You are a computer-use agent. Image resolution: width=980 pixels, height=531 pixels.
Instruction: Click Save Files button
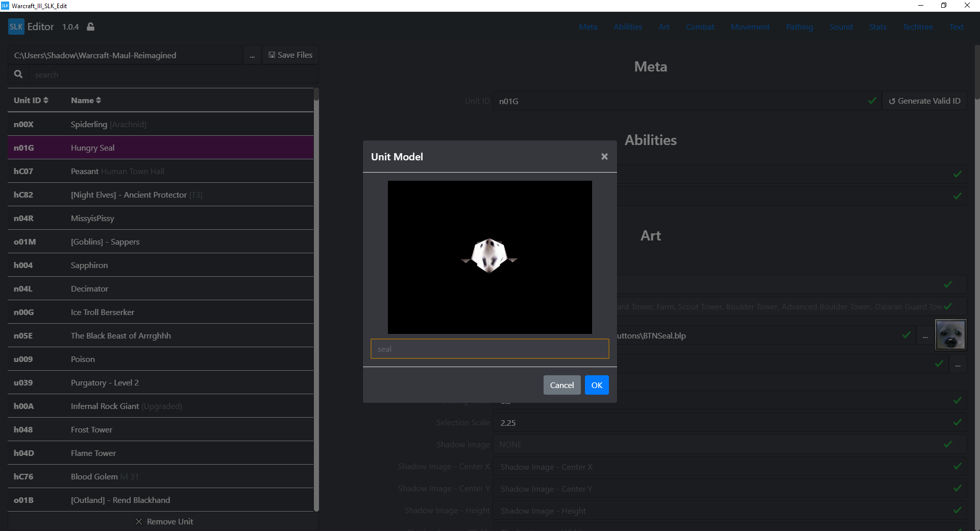(290, 55)
